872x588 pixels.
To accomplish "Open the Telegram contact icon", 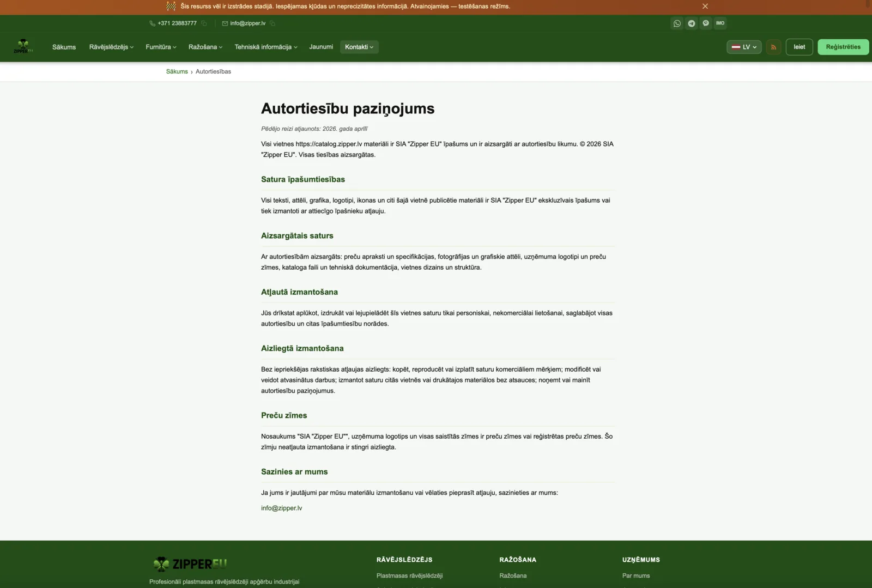I will 691,23.
